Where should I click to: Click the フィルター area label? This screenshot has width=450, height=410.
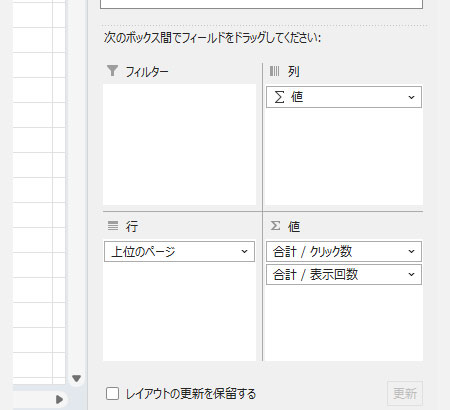pyautogui.click(x=147, y=72)
